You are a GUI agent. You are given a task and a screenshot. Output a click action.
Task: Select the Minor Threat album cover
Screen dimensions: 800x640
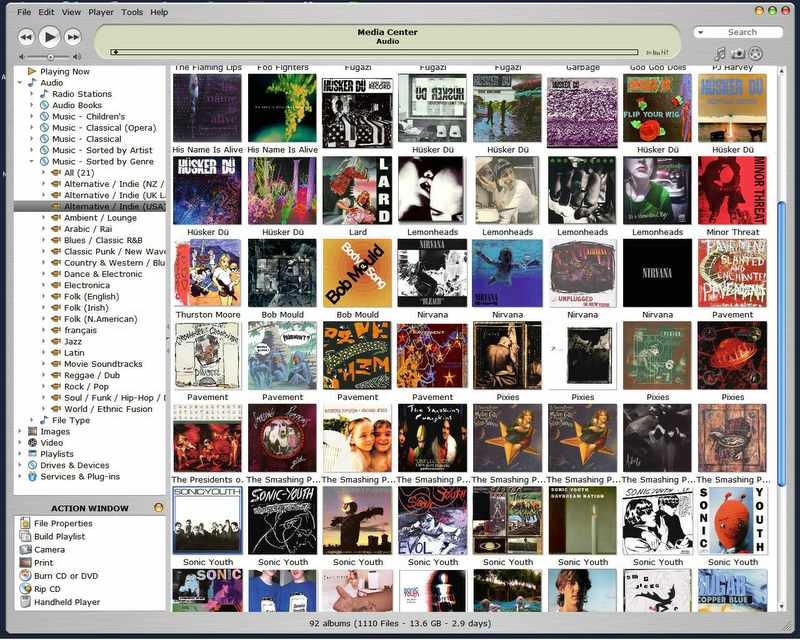[732, 190]
